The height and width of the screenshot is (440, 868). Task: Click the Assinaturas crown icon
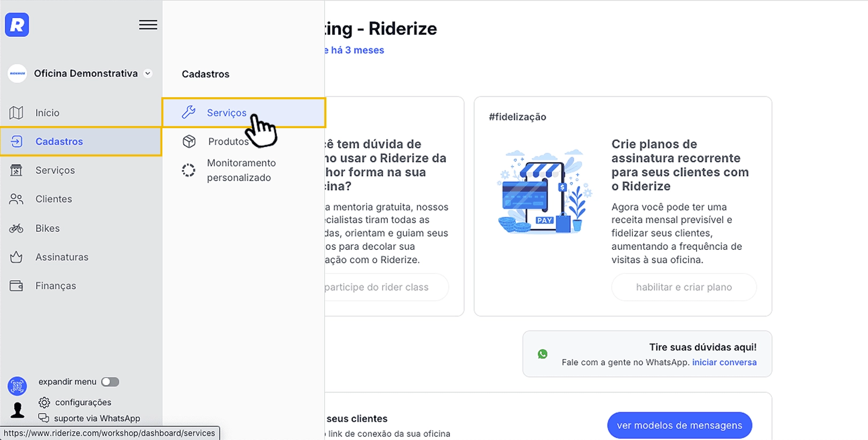coord(17,257)
